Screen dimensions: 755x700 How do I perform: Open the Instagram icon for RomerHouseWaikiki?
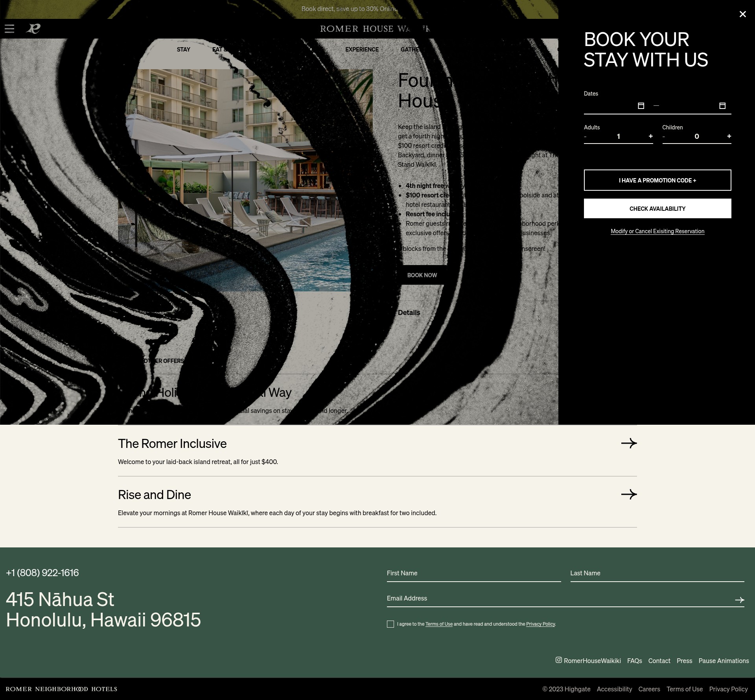559,660
